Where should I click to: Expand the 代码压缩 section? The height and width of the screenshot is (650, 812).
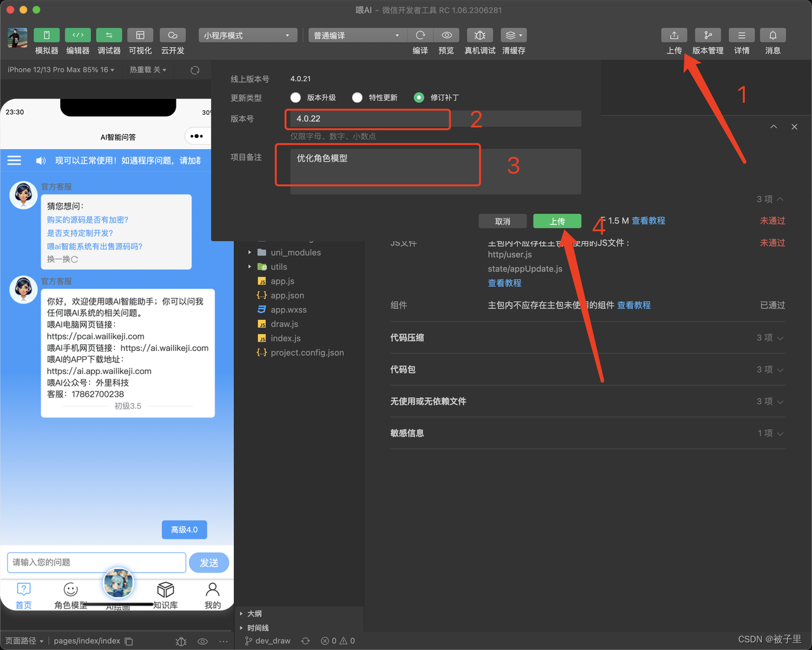[587, 338]
